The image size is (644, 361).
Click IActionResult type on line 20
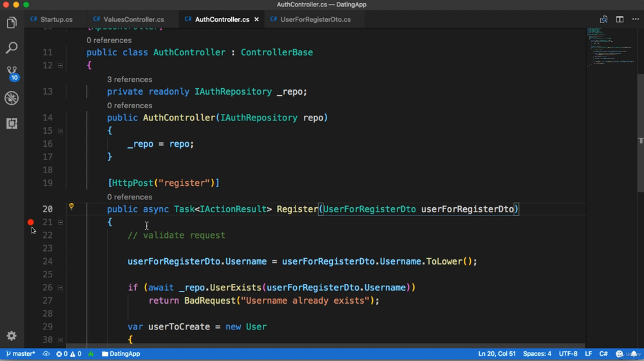(x=233, y=209)
